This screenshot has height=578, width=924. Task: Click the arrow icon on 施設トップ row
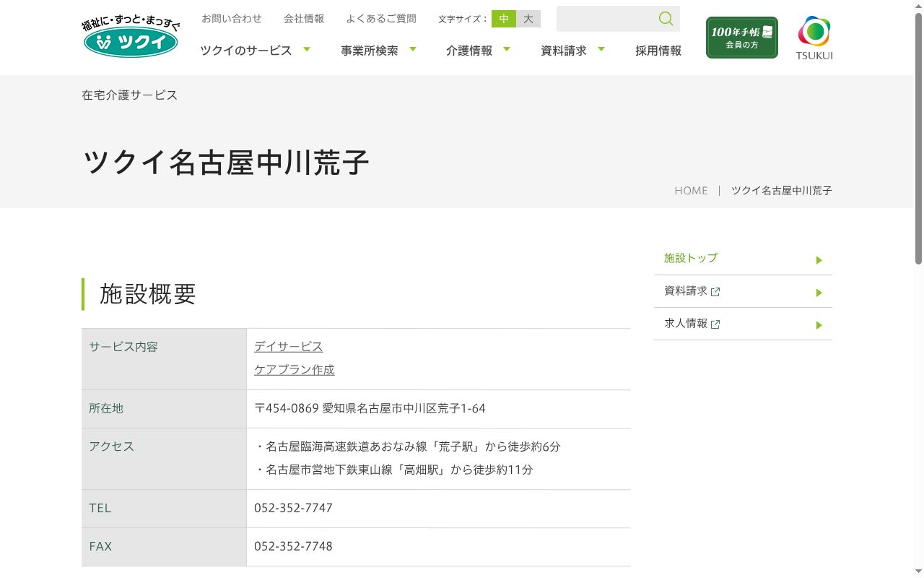[819, 260]
